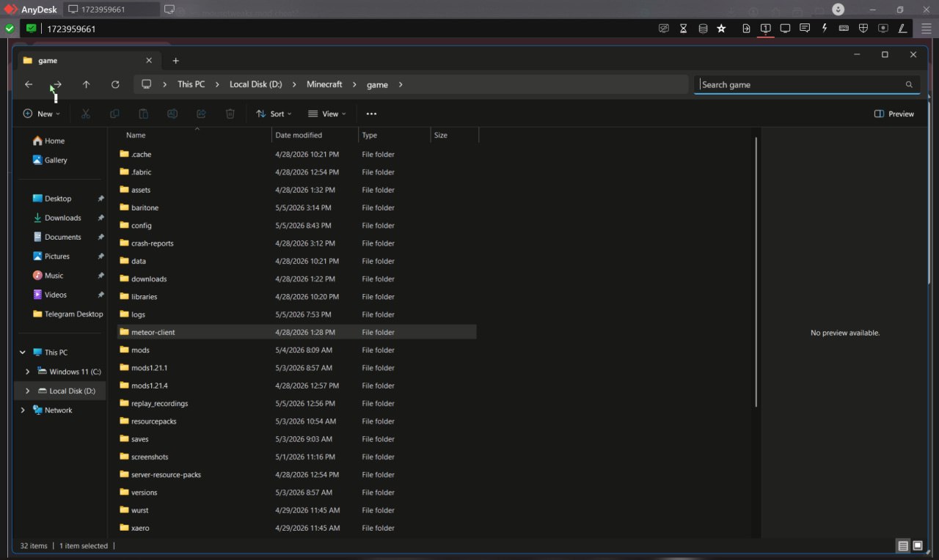
Task: Refresh the current game folder view
Action: click(x=115, y=84)
